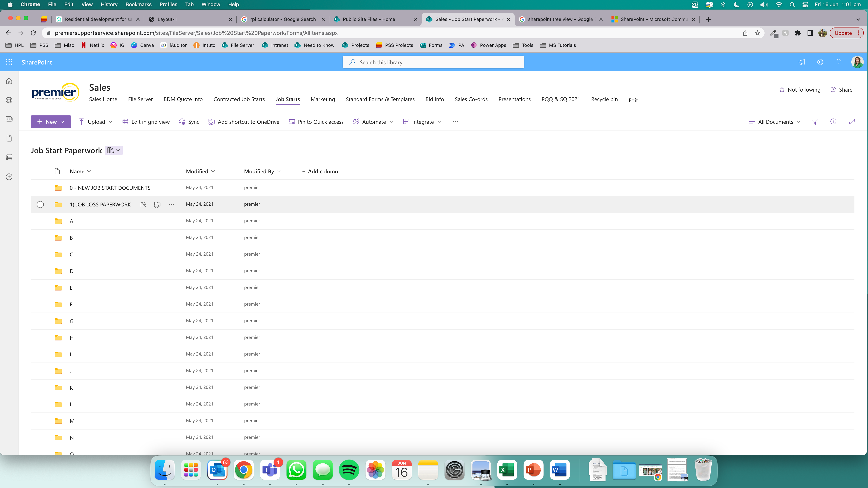
Task: Pin this library to Quick access
Action: point(316,122)
